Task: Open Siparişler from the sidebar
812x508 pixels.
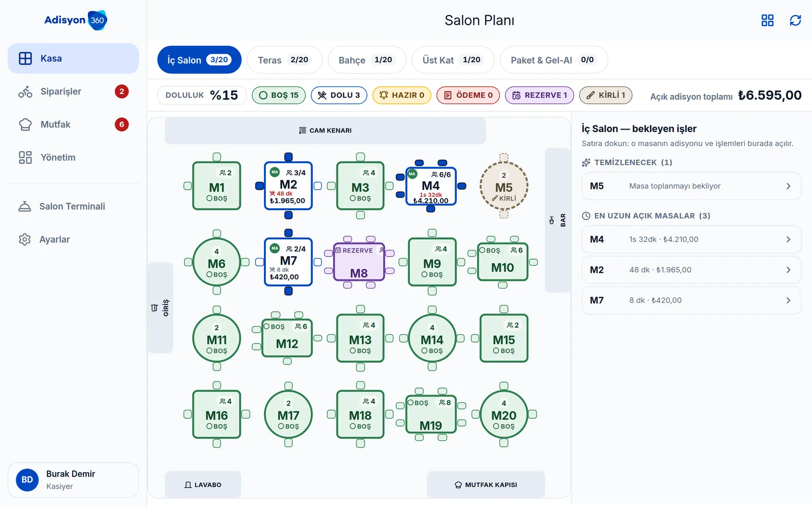Action: pos(73,91)
